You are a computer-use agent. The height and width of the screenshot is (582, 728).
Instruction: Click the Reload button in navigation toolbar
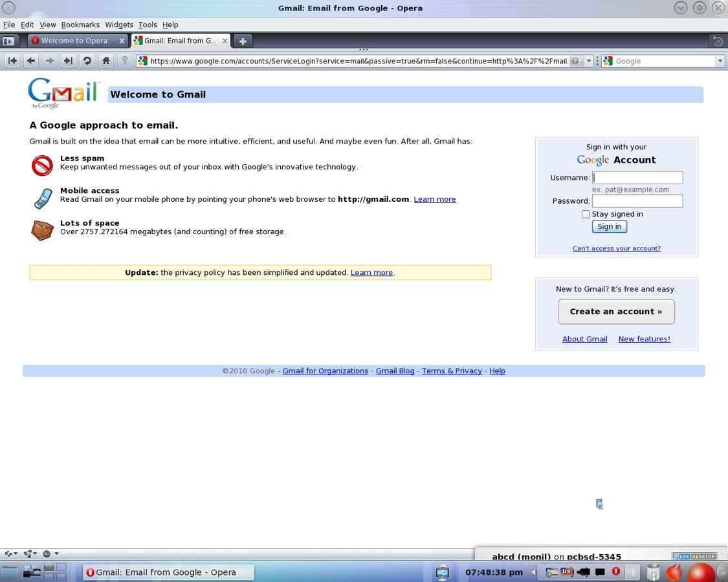(x=87, y=61)
